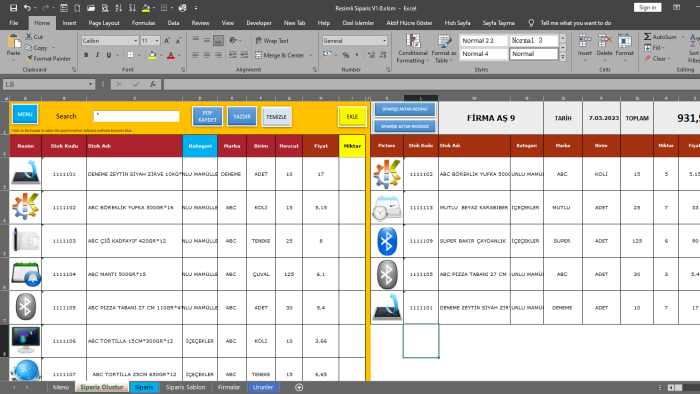The height and width of the screenshot is (394, 700).
Task: Click the Save icon in quick access toolbar
Action: pyautogui.click(x=13, y=8)
